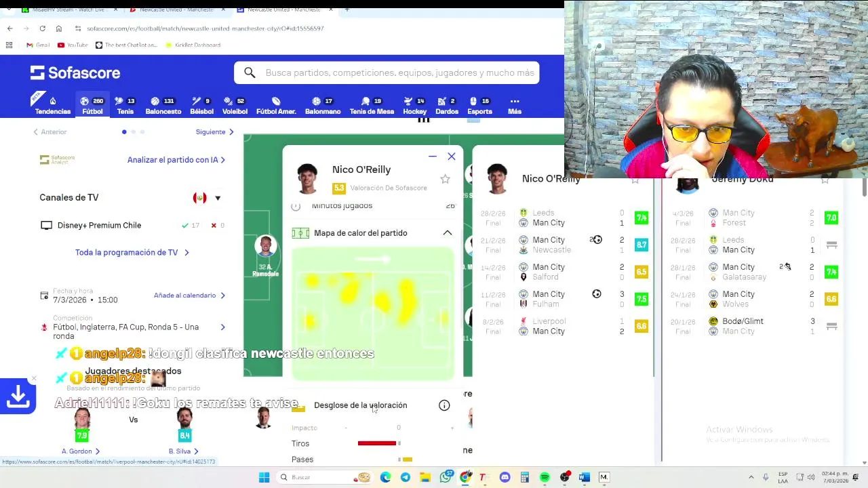The width and height of the screenshot is (868, 488).
Task: Open the Tenis de Mesa category
Action: pyautogui.click(x=372, y=105)
